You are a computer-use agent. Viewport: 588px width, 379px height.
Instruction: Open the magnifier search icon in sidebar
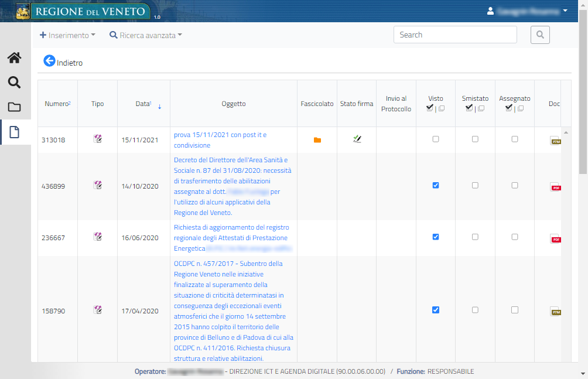14,82
